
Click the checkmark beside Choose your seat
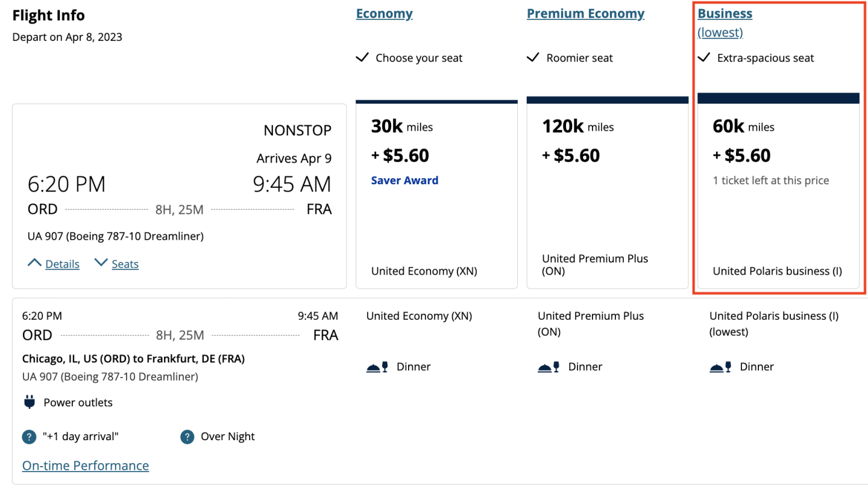tap(362, 58)
